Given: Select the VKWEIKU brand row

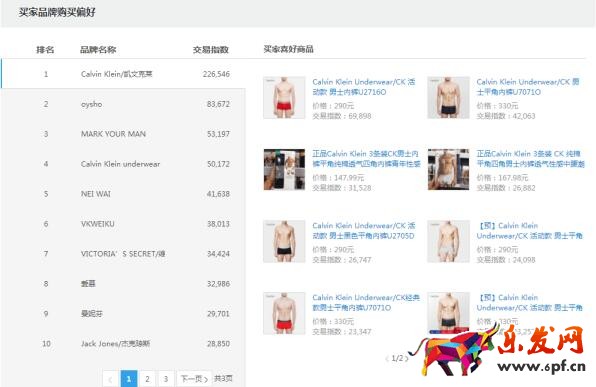Looking at the screenshot, I should pos(123,224).
